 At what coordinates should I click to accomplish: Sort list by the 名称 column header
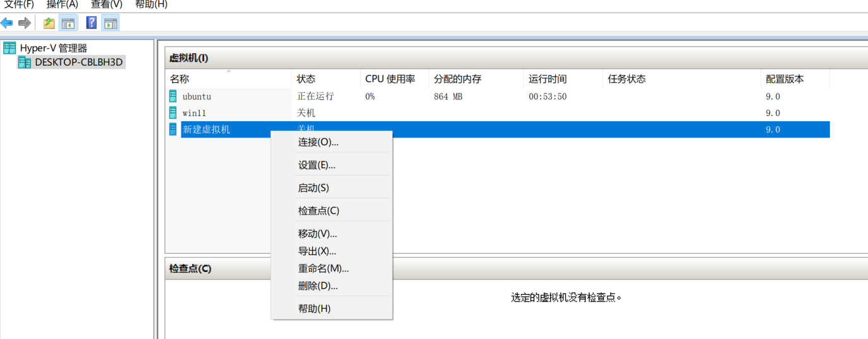pyautogui.click(x=180, y=79)
